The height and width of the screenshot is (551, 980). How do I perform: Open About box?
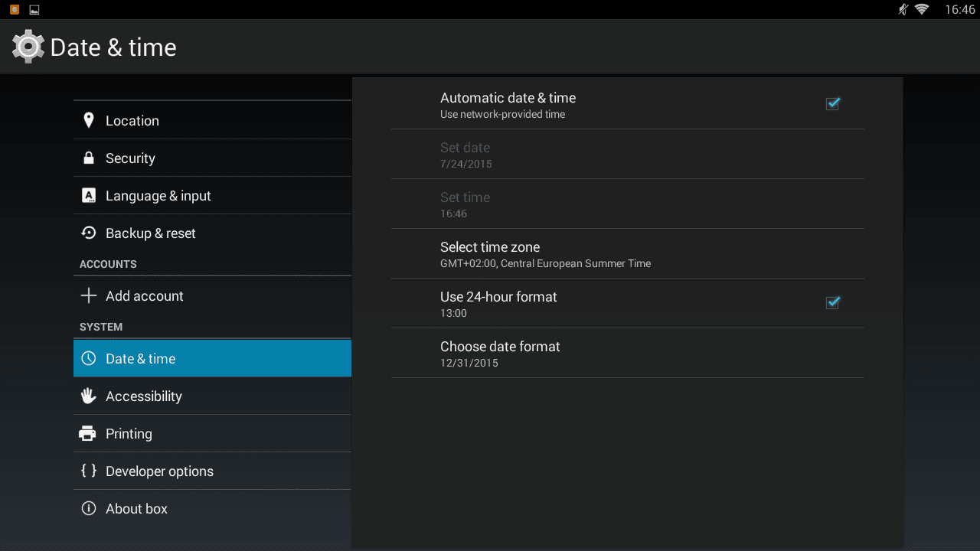click(x=212, y=508)
